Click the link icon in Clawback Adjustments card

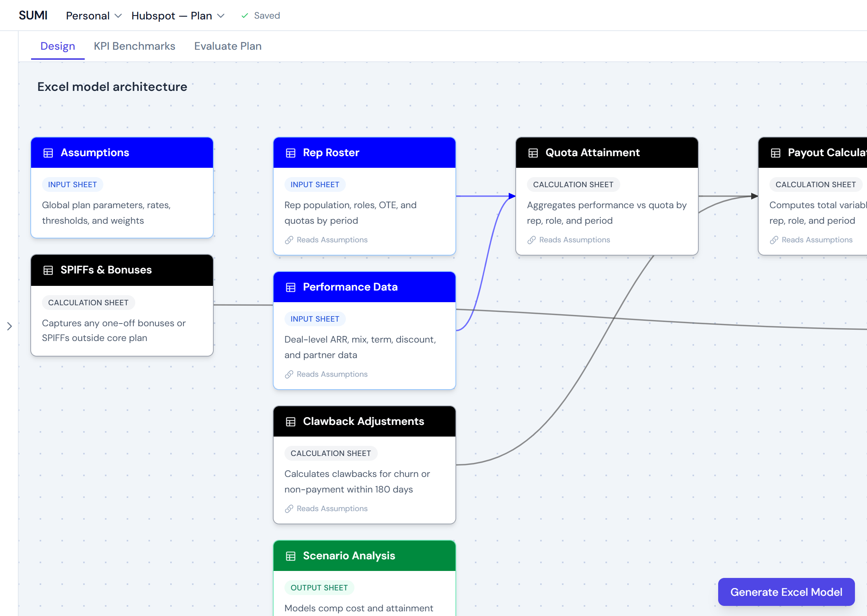pyautogui.click(x=289, y=509)
